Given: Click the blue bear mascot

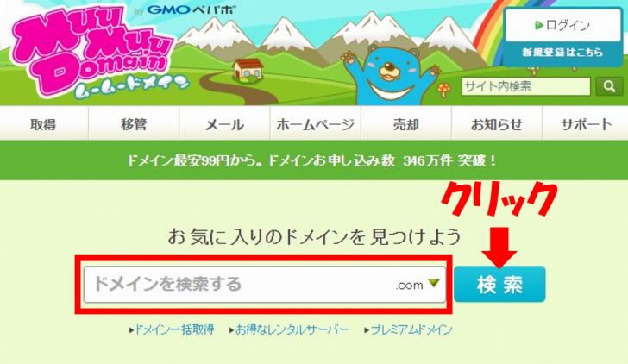Looking at the screenshot, I should point(391,74).
